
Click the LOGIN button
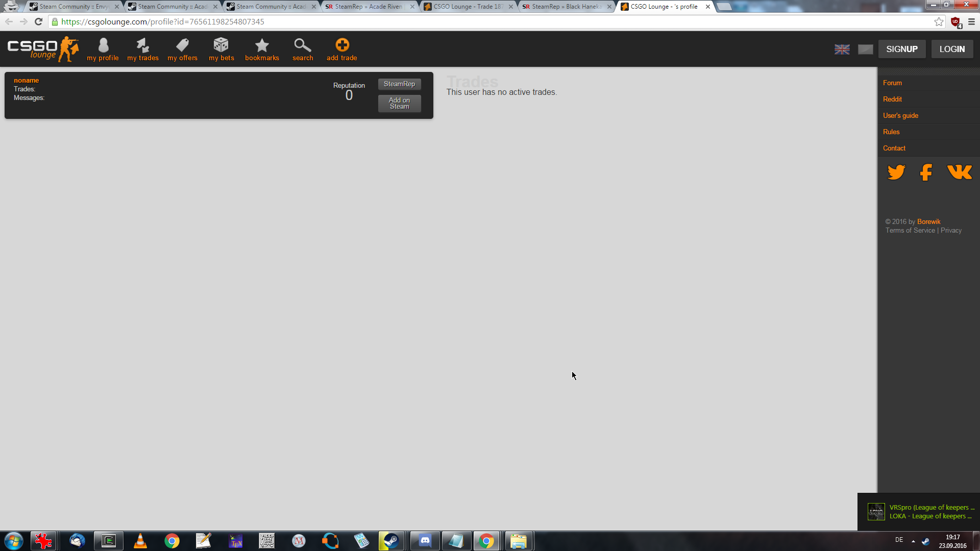tap(952, 49)
